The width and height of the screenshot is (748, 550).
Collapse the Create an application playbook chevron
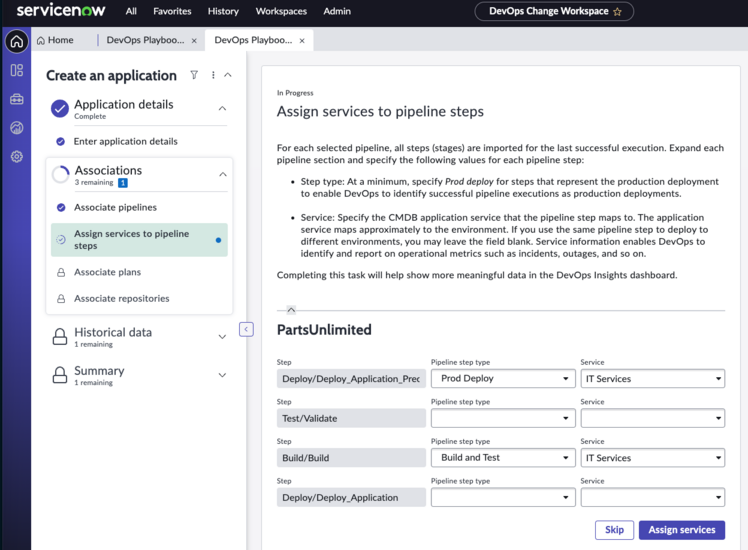(x=228, y=75)
